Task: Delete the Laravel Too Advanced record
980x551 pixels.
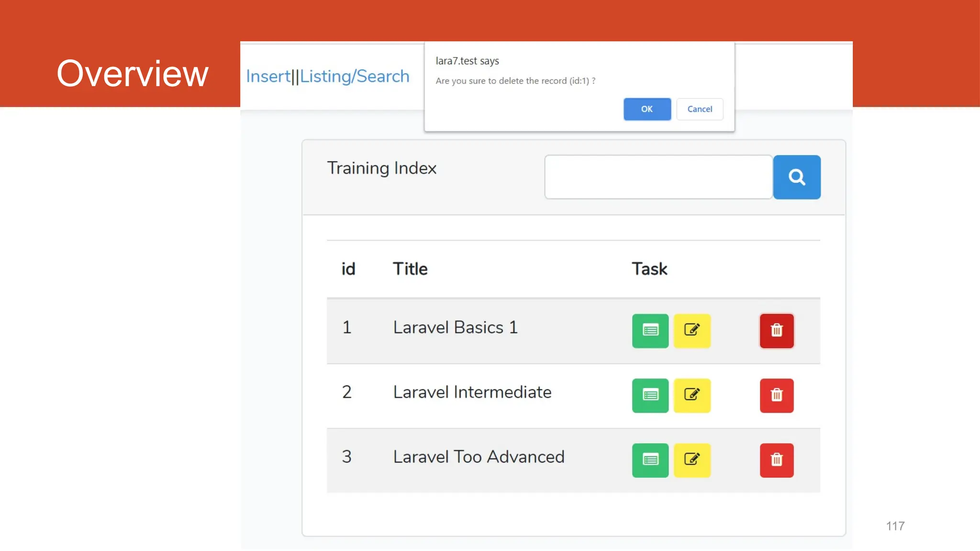Action: click(x=777, y=460)
